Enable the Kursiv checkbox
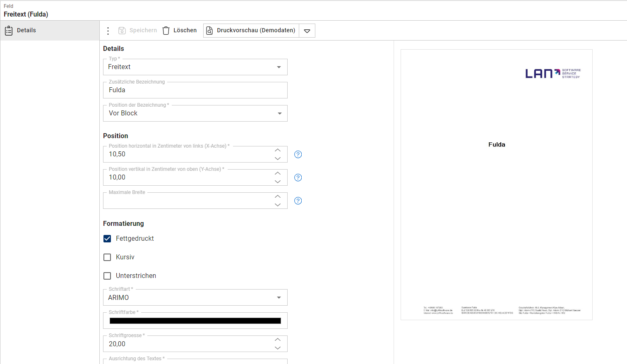The height and width of the screenshot is (364, 627). [107, 257]
